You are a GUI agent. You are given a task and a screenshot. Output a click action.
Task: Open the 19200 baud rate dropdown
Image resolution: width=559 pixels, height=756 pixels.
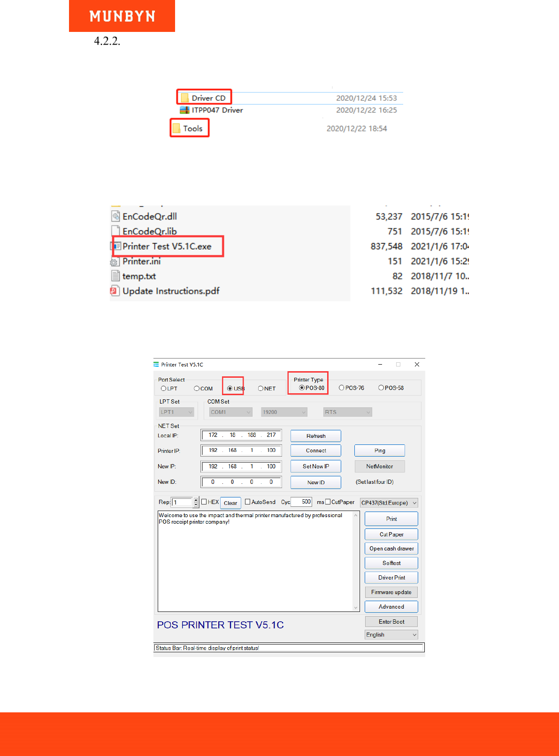pos(284,412)
